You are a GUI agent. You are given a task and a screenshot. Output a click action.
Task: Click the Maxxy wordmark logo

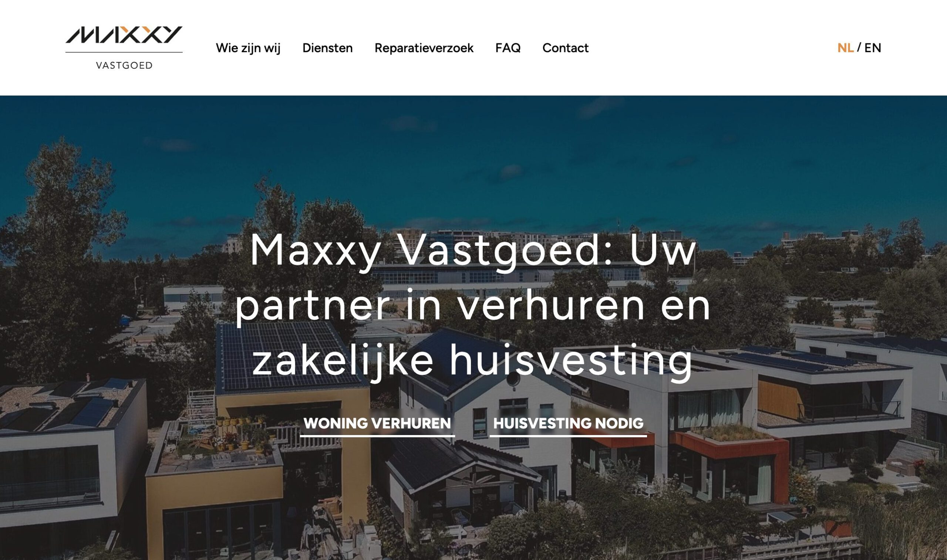tap(124, 35)
